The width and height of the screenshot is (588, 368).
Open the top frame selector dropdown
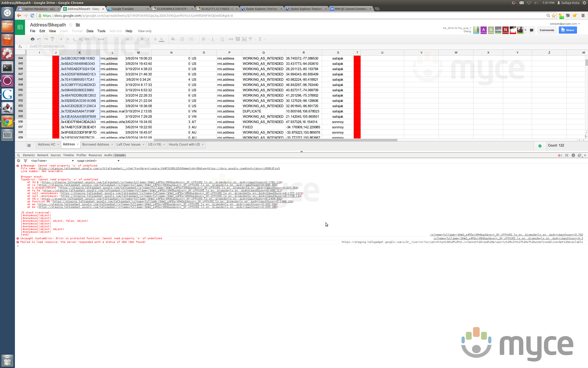52,161
